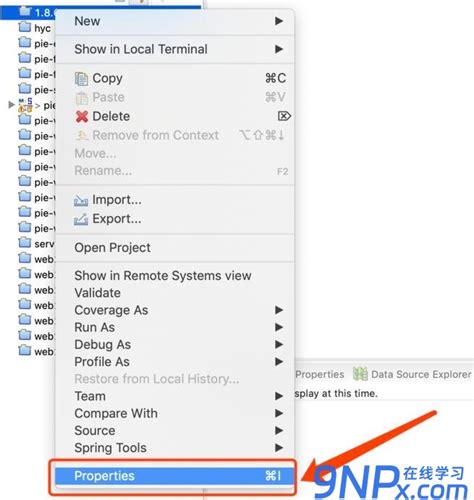Image resolution: width=474 pixels, height=500 pixels.
Task: Switch to the Data Source Explorer tab
Action: click(x=412, y=374)
